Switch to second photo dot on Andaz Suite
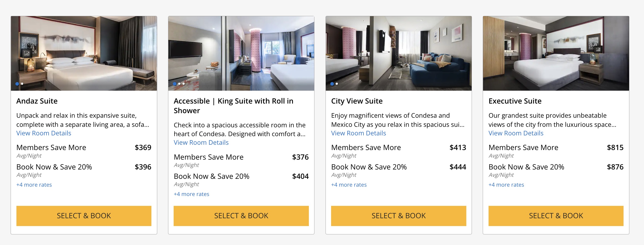644x245 pixels. tap(22, 84)
